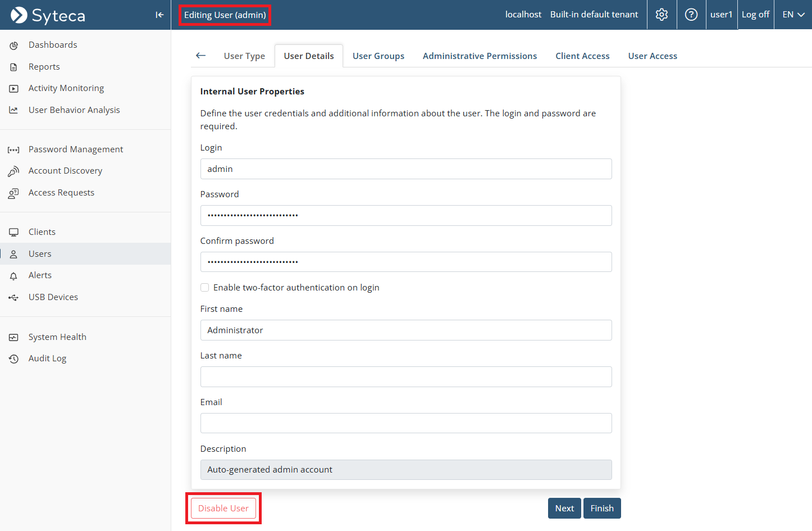Go back using the left arrow
This screenshot has height=531, width=812.
pyautogui.click(x=200, y=56)
